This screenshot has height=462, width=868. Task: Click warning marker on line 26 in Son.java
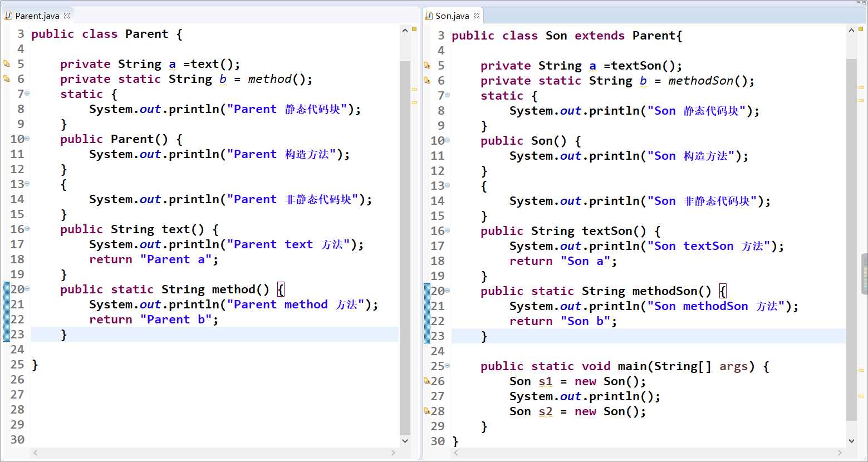(x=427, y=381)
